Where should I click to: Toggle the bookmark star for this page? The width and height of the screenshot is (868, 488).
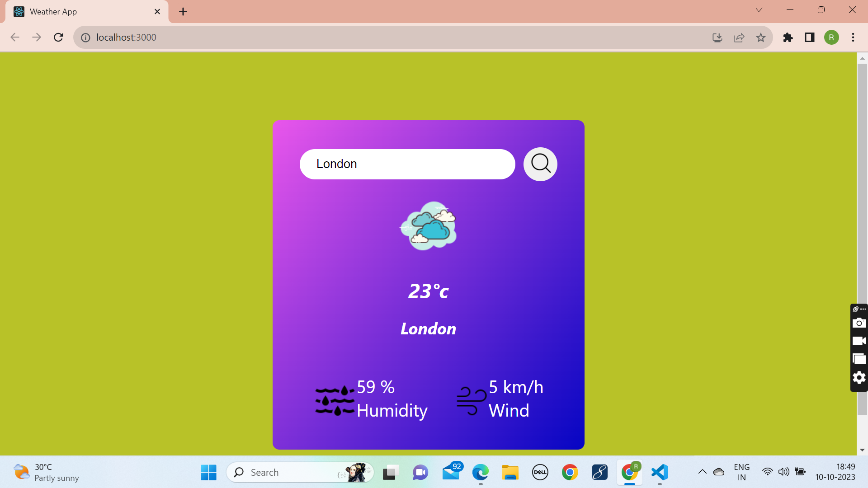pos(761,38)
